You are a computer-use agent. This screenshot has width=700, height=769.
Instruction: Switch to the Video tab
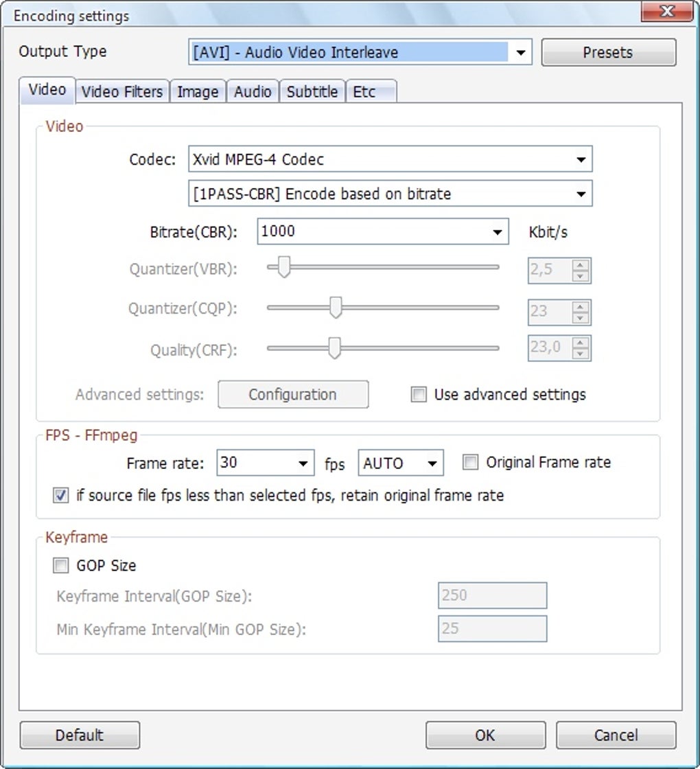(47, 90)
